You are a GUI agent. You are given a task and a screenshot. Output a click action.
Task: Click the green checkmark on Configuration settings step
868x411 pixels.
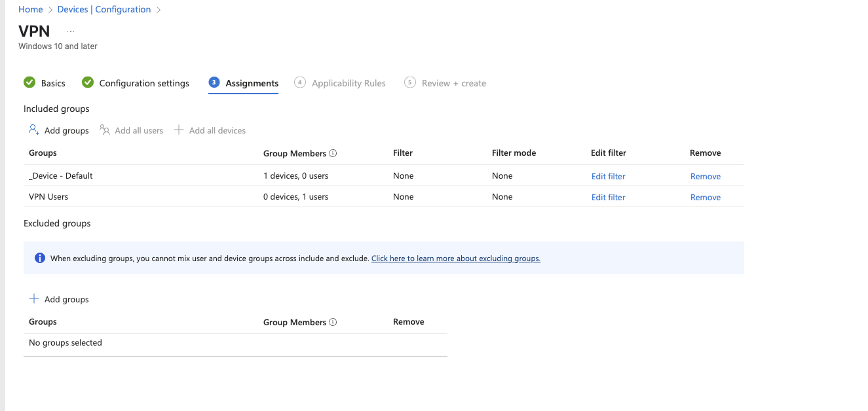[x=88, y=82]
